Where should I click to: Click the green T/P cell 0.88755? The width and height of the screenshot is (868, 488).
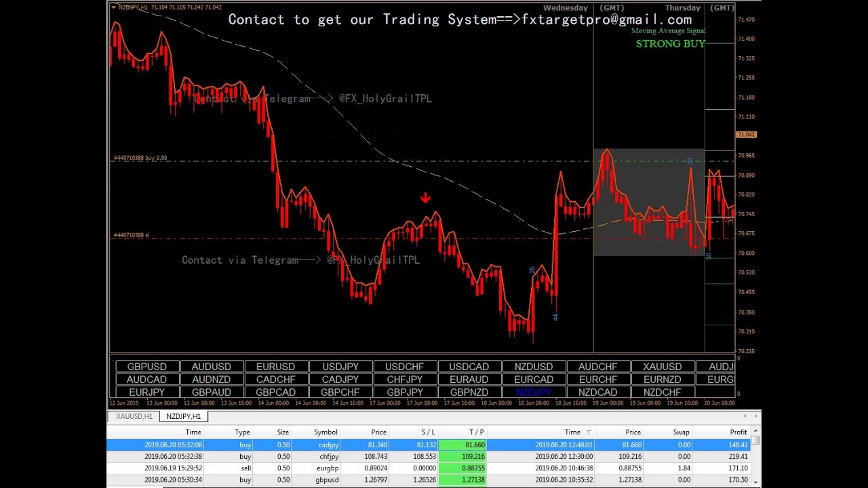462,468
